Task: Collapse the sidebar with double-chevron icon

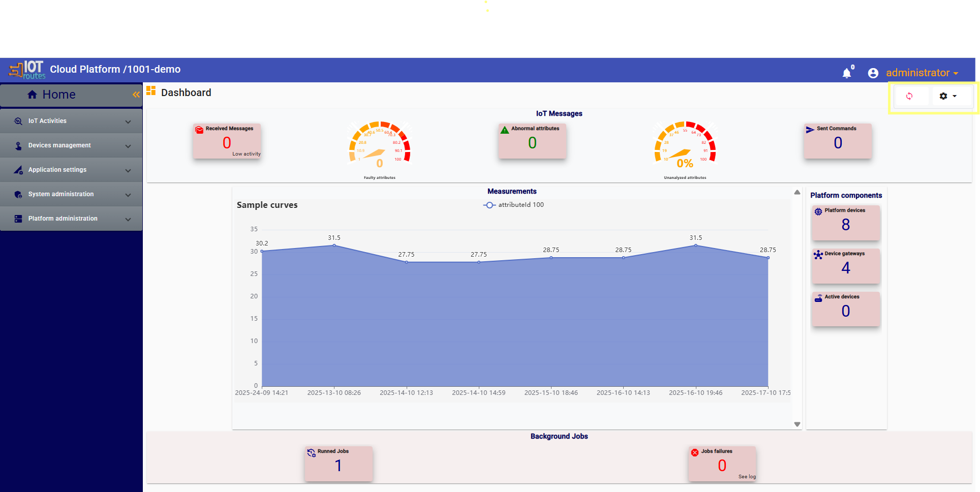Action: point(136,95)
